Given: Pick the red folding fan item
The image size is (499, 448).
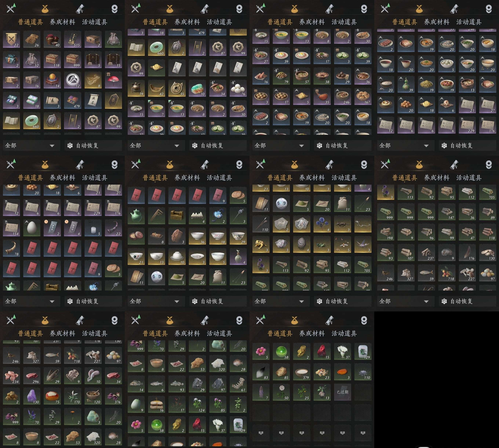Looking at the screenshot, I should tap(113, 80).
